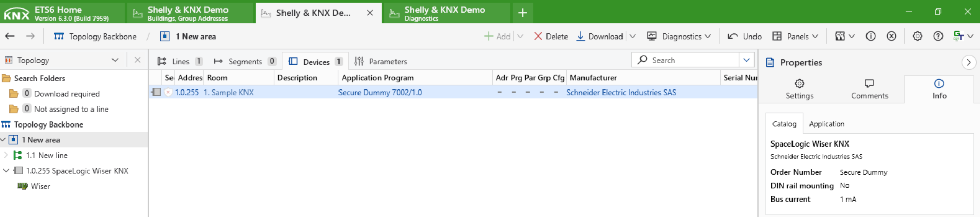The width and height of the screenshot is (980, 217).
Task: Click the Undo button
Action: [x=745, y=36]
